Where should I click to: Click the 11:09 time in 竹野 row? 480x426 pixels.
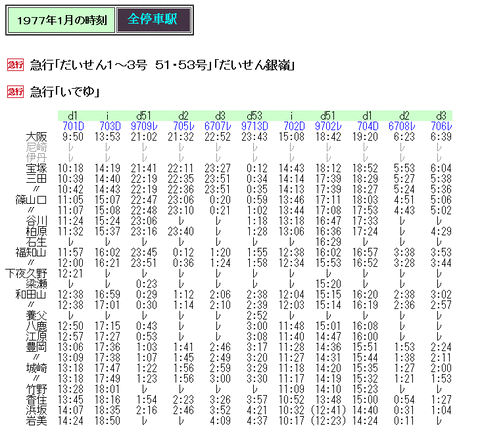click(291, 389)
